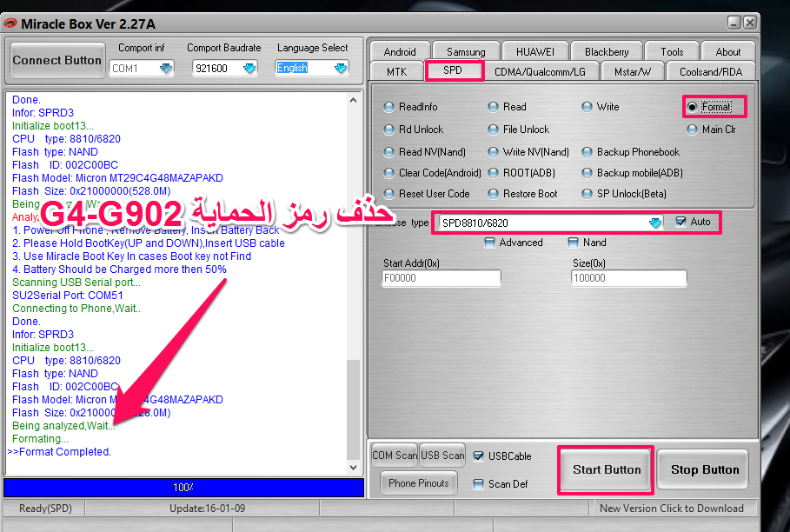Click the Size(0x) input field
This screenshot has height=532, width=790.
628,278
